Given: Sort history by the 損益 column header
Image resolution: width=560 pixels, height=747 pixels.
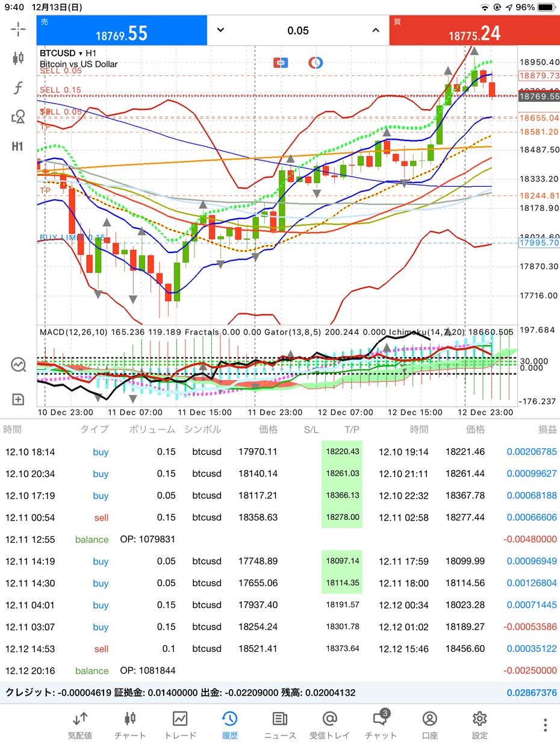Looking at the screenshot, I should pos(547,430).
